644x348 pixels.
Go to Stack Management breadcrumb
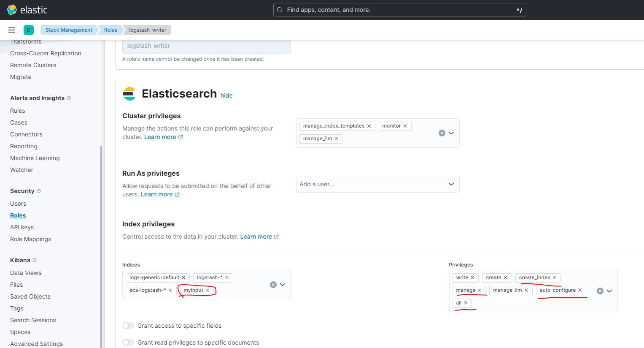point(69,30)
